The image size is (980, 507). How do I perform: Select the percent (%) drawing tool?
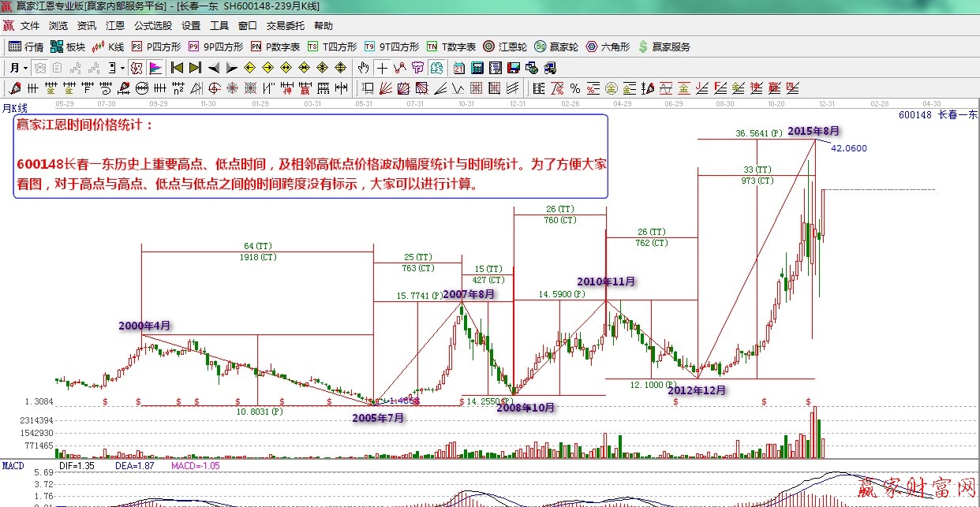tap(574, 88)
